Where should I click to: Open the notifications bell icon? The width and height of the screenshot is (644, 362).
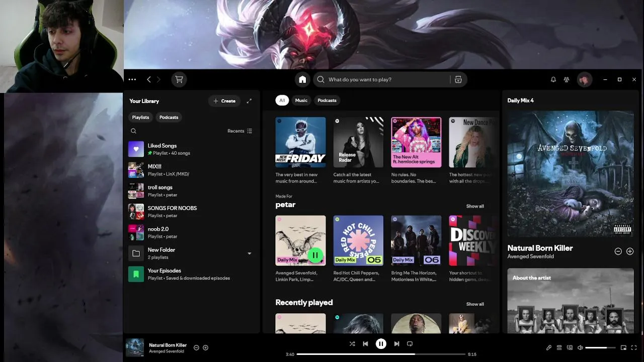click(x=553, y=79)
